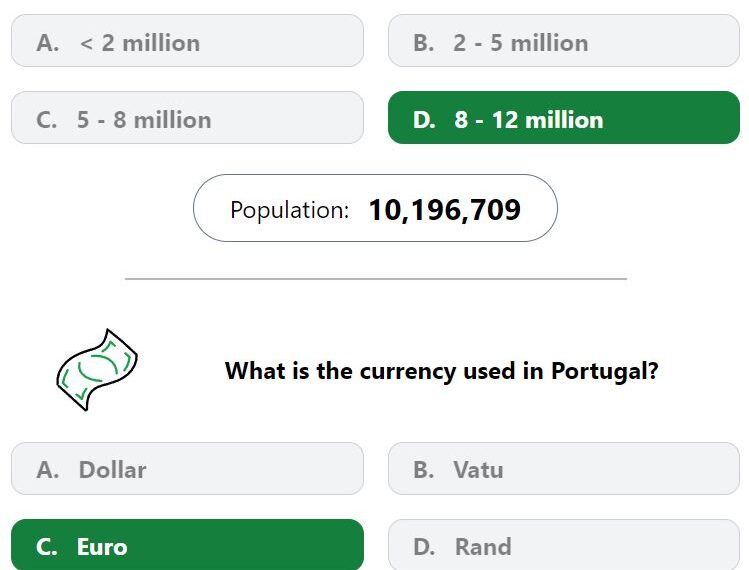Viewport: 749px width, 570px height.
Task: Select the "< 2 million" answer
Action: coord(187,41)
